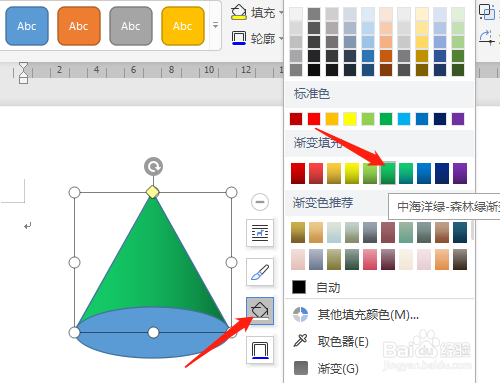Click the gray gradient icon beside 渐变(G)
The image size is (500, 383).
pyautogui.click(x=301, y=368)
